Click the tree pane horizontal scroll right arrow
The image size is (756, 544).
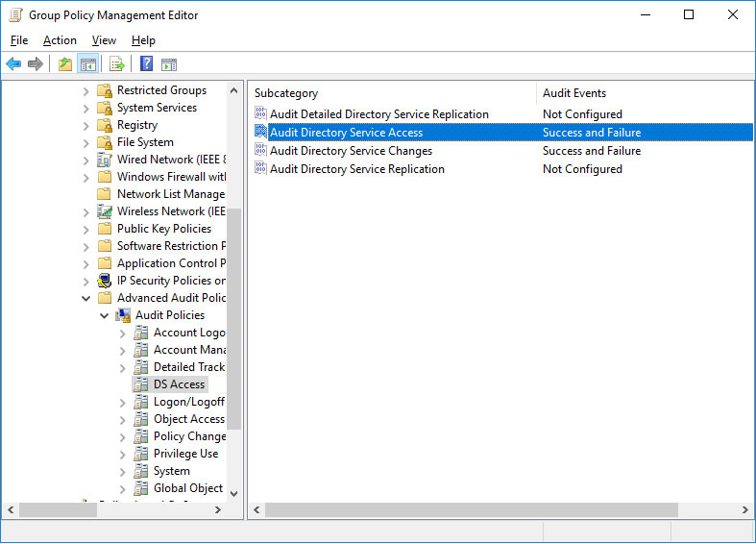[217, 509]
